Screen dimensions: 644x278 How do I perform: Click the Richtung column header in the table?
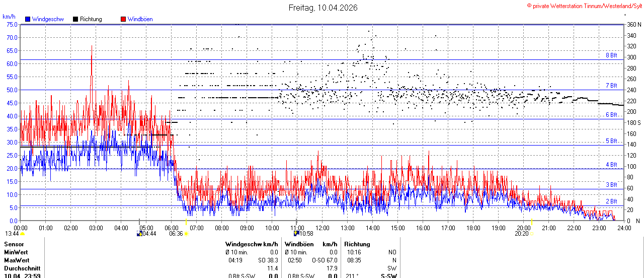point(358,244)
